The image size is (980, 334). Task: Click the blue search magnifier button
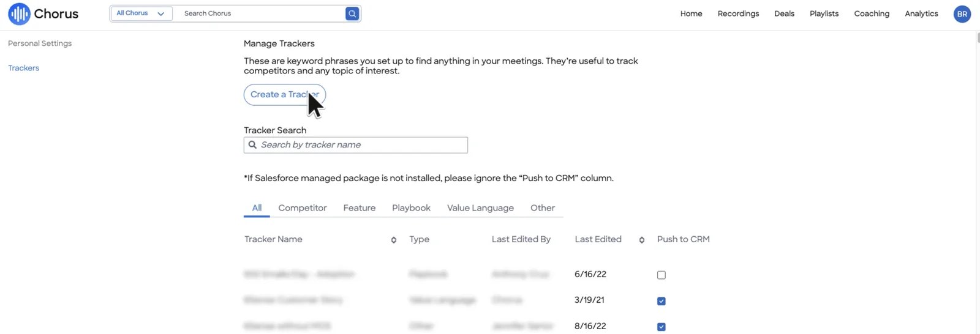352,13
